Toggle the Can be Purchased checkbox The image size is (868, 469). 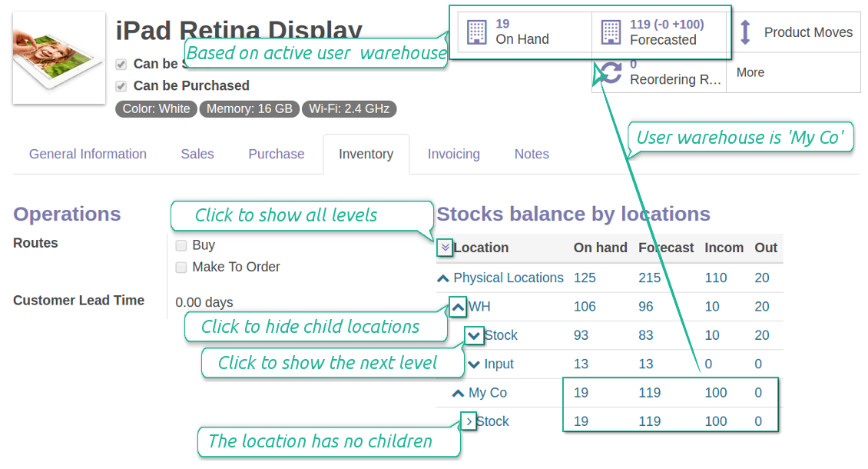click(121, 86)
